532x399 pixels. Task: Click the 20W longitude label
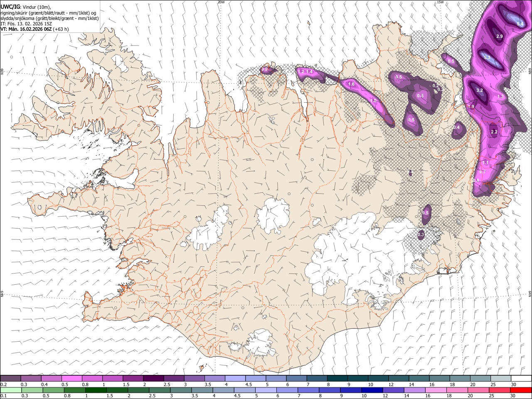tap(221, 2)
